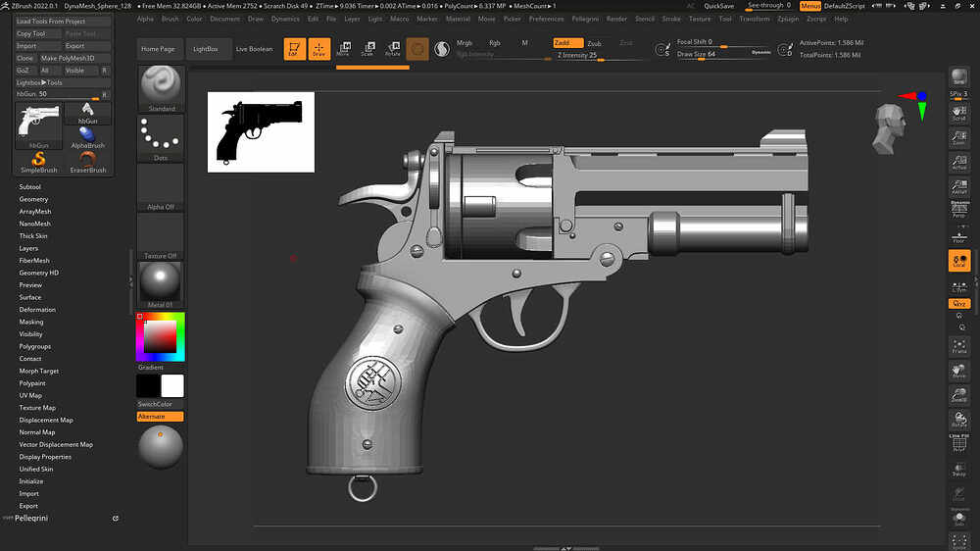Toggle Line Fill PolyF display
The image size is (980, 551).
point(958,443)
